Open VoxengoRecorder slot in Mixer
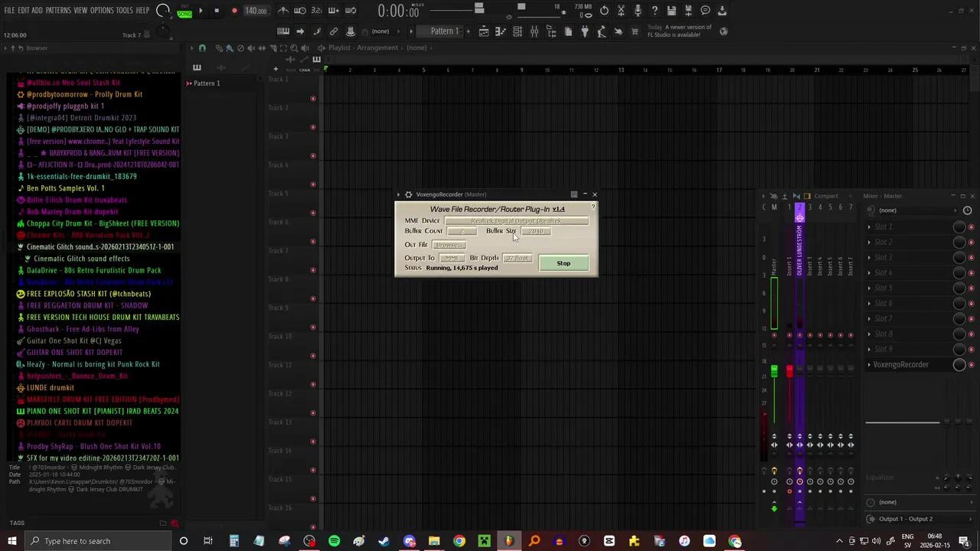This screenshot has width=980, height=551. coord(900,364)
